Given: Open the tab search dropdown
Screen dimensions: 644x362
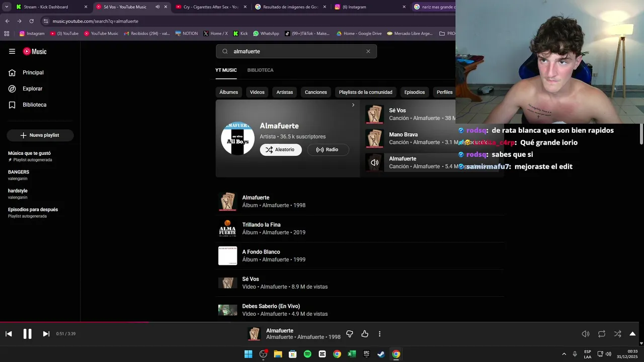Looking at the screenshot, I should pyautogui.click(x=7, y=7).
